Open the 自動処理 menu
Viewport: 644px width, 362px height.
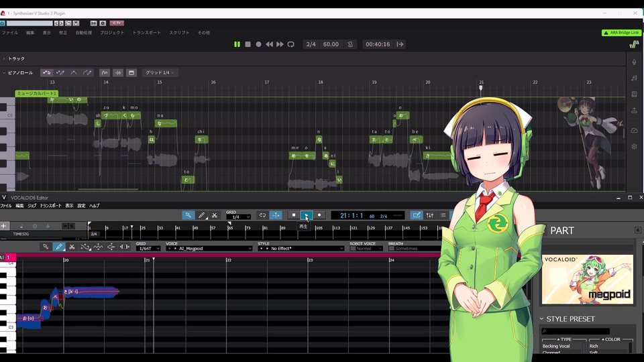point(83,33)
